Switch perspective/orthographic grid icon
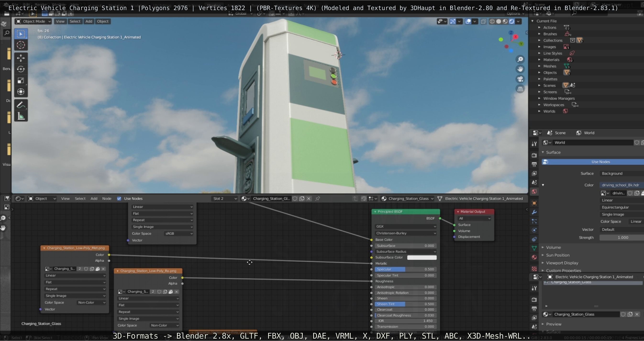644x341 pixels. point(520,89)
